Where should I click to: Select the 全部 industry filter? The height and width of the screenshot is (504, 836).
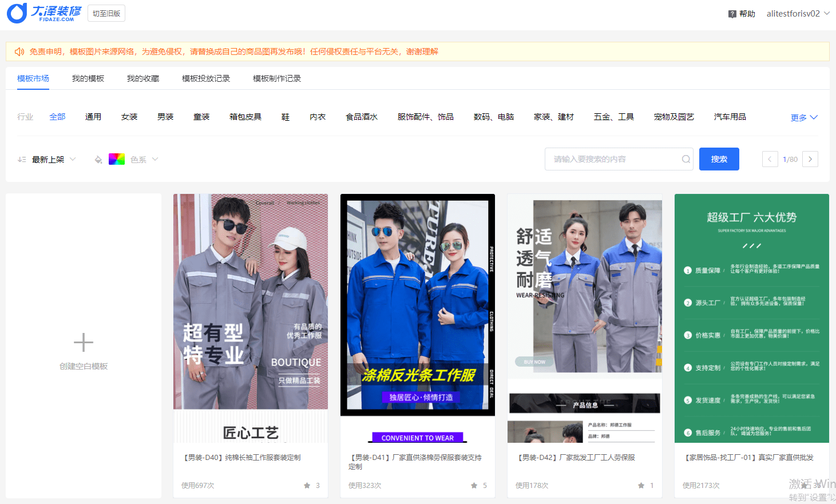pos(57,117)
